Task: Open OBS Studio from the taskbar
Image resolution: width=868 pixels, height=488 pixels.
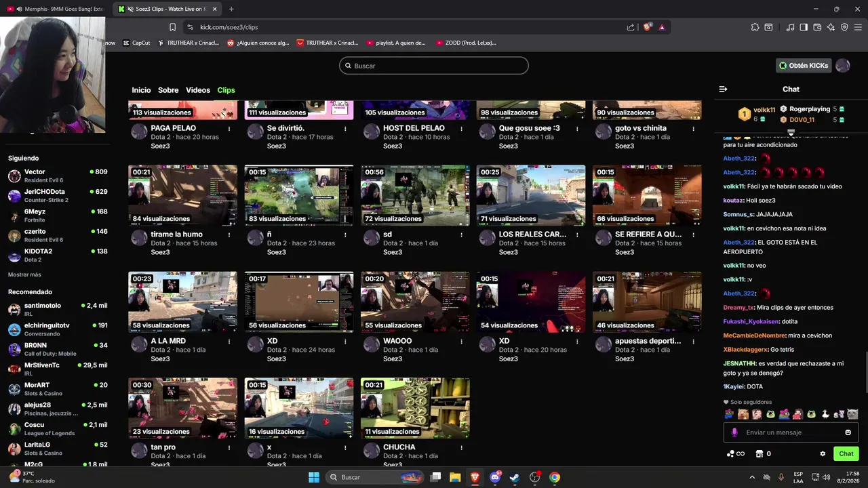Action: (535, 477)
